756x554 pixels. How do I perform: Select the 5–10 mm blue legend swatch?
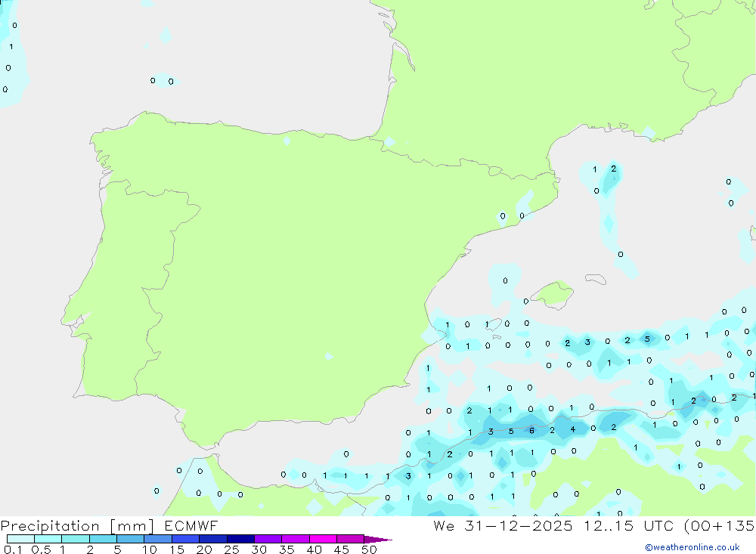pyautogui.click(x=131, y=539)
